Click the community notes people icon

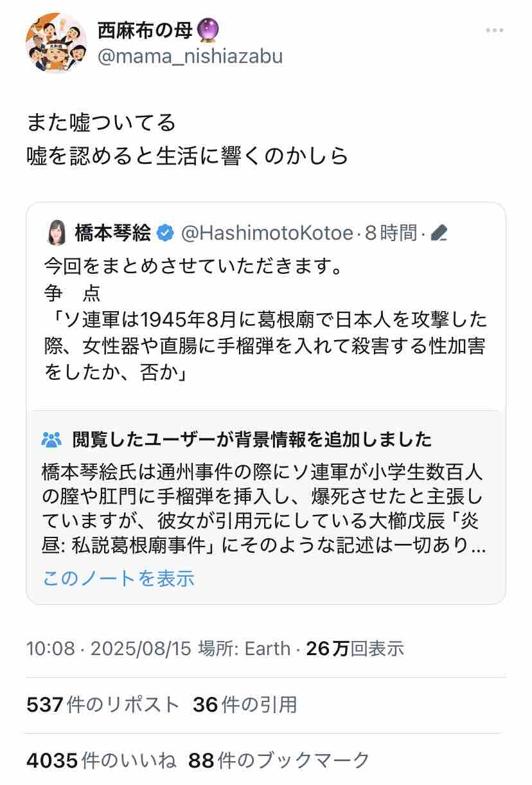(x=52, y=440)
